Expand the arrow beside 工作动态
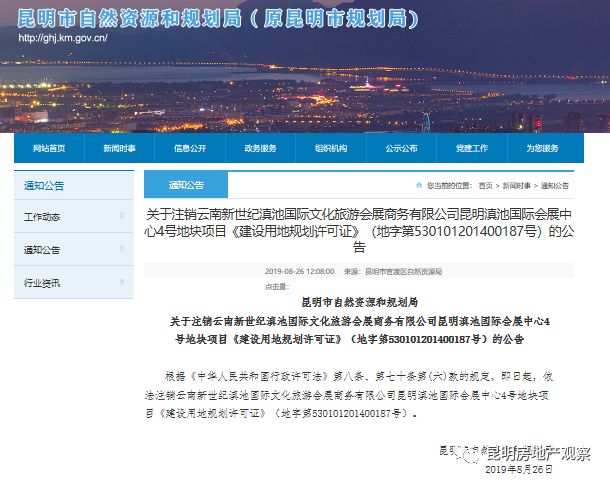Viewport: 610px width, 481px height. (122, 215)
